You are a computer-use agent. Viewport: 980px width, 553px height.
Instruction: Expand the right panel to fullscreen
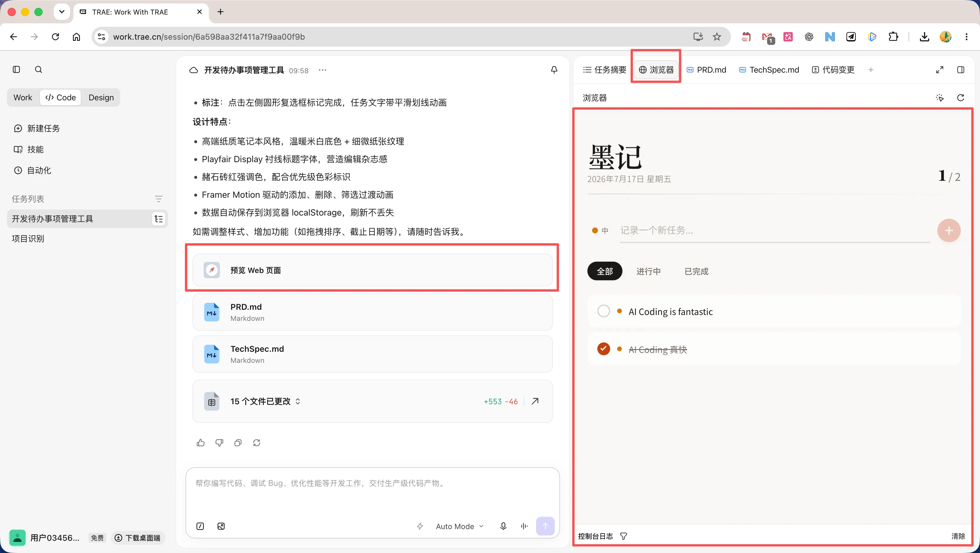940,70
